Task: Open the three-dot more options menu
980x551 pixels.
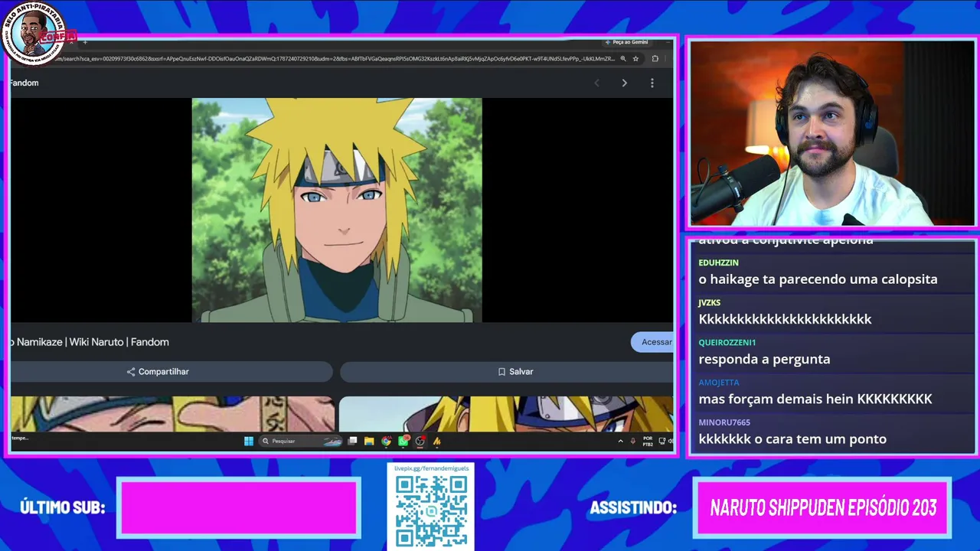Action: [652, 83]
